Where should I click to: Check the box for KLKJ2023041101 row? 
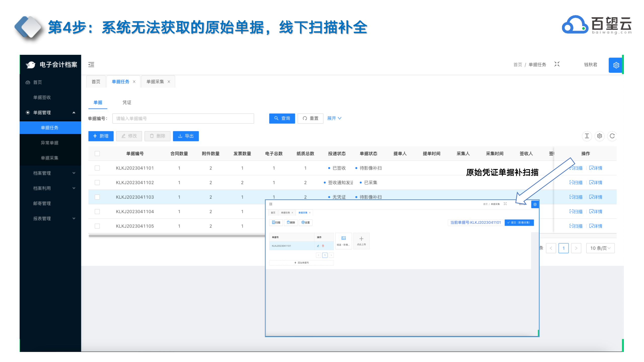[97, 168]
